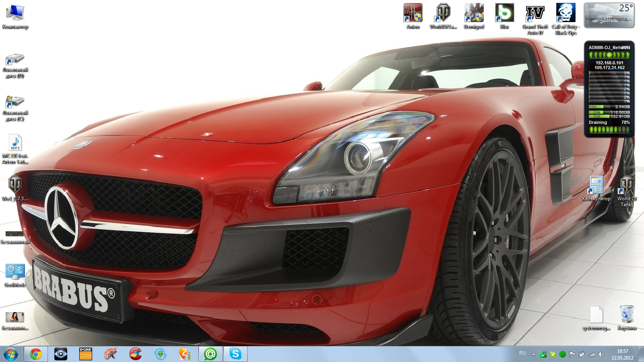Launch Grand Theft Auto IV shortcut
644x362 pixels.
tap(535, 19)
